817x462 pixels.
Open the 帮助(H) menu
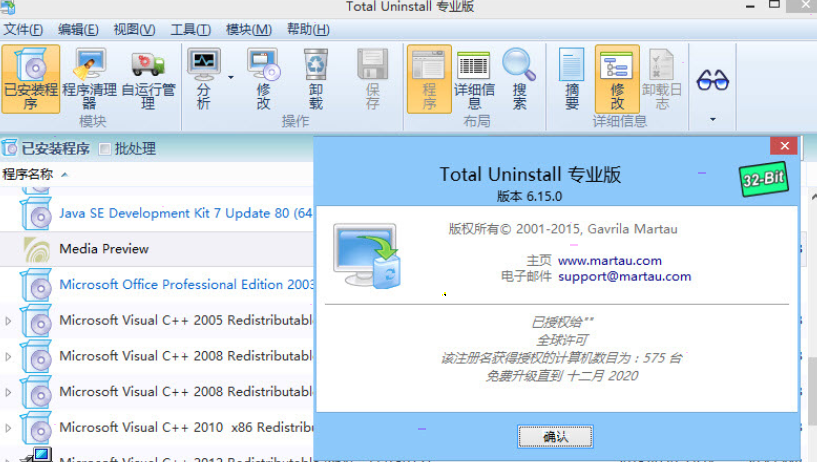tap(308, 30)
